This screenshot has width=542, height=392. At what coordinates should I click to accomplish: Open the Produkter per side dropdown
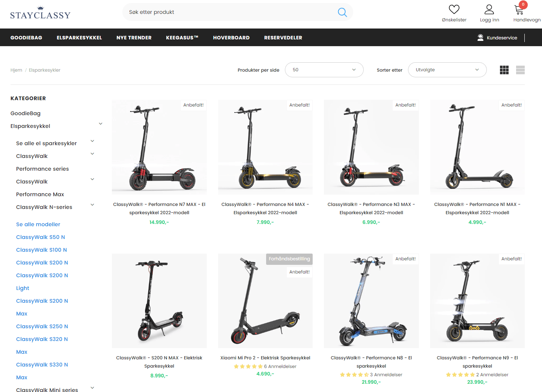pyautogui.click(x=324, y=70)
